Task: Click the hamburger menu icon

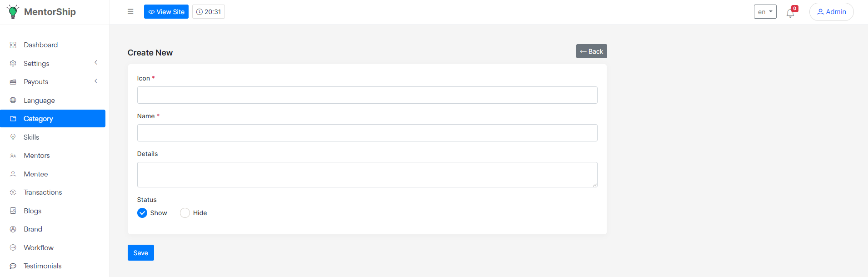Action: click(x=130, y=11)
